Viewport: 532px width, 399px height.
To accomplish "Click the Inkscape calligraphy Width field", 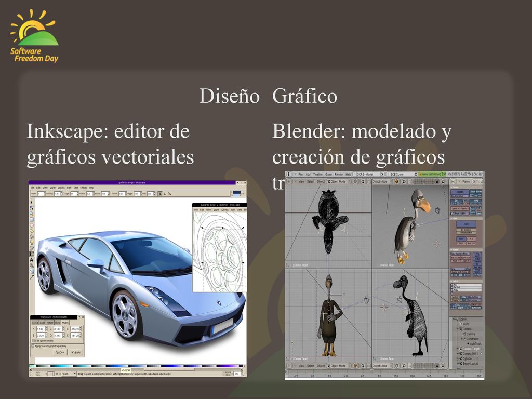I will [41, 194].
